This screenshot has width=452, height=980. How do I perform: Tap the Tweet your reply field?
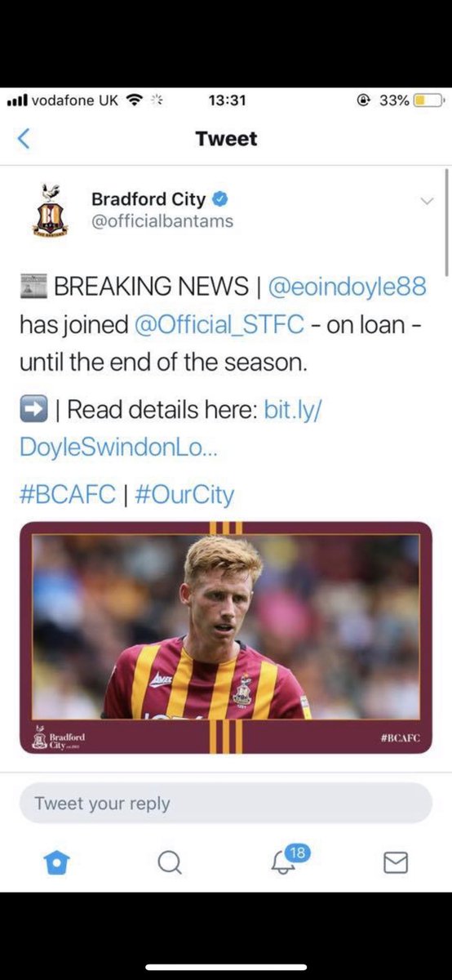(x=226, y=804)
